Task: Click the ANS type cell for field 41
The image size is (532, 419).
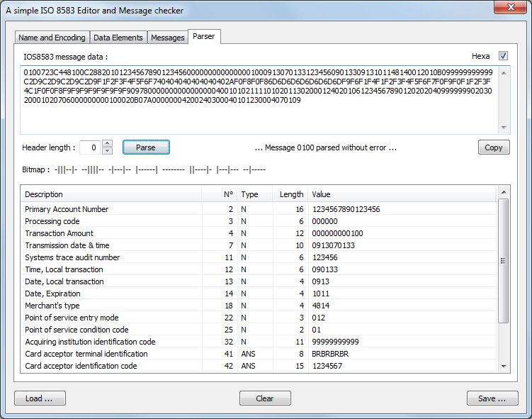Action: pyautogui.click(x=249, y=354)
